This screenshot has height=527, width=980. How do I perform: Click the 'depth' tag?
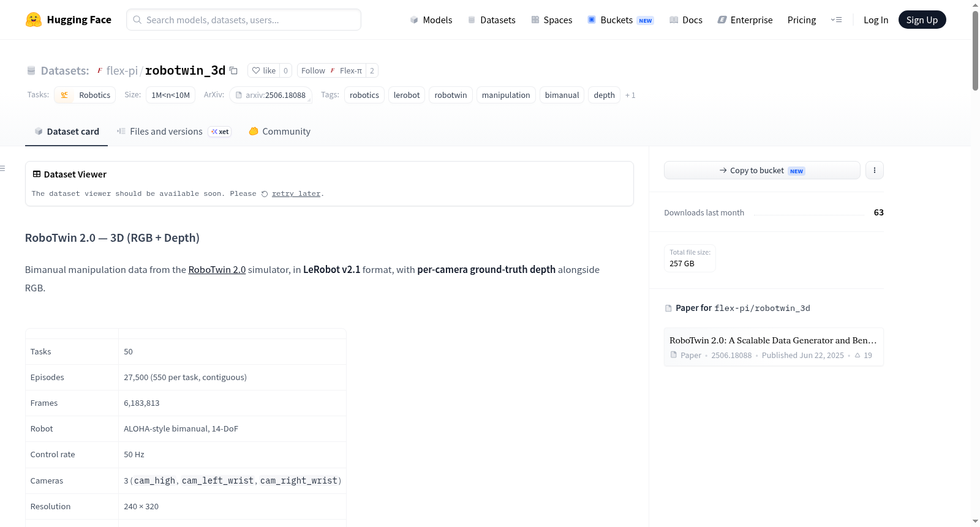pos(604,95)
